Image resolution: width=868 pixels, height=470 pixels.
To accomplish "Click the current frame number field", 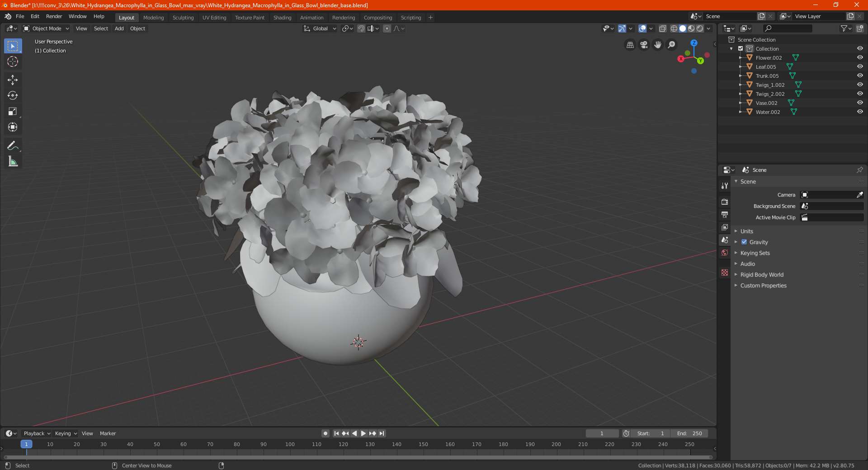I will click(602, 433).
